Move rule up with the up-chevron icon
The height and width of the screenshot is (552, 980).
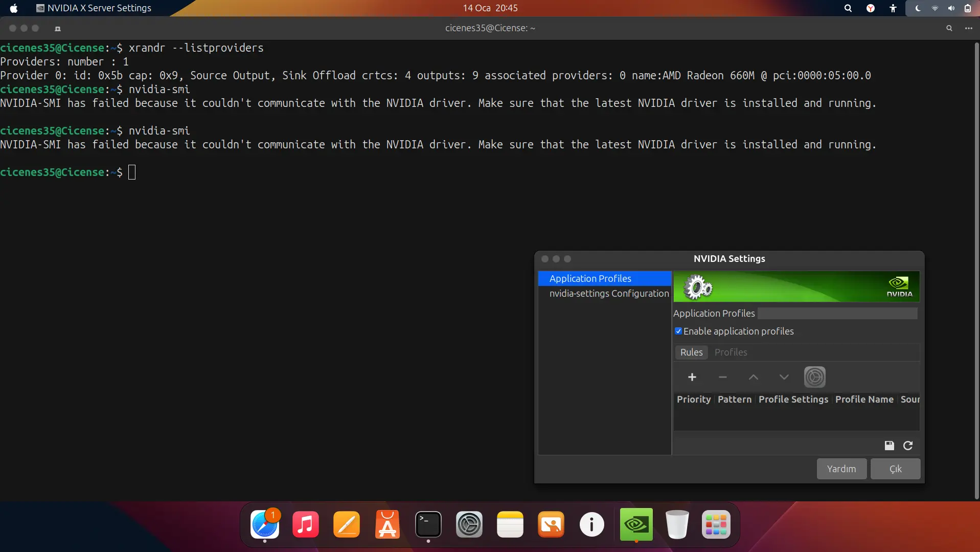coord(753,377)
